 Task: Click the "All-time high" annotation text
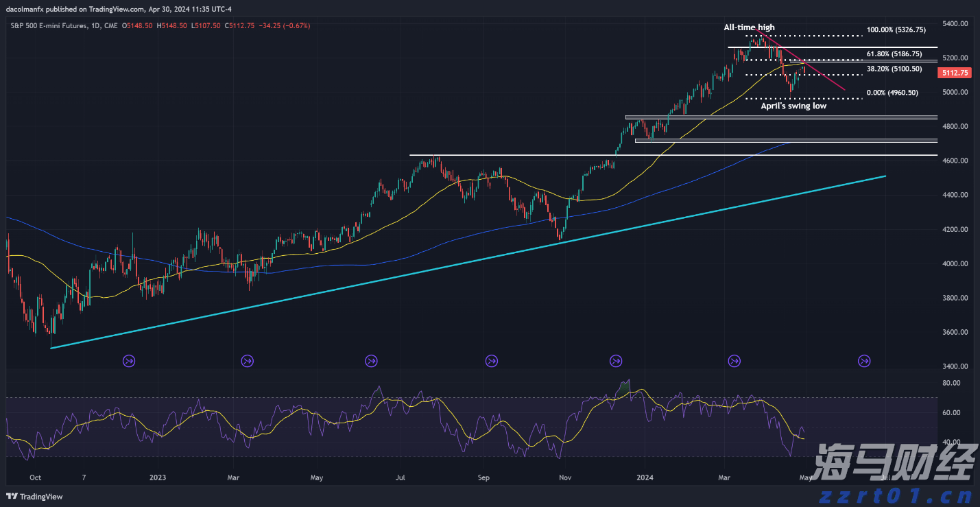click(749, 27)
